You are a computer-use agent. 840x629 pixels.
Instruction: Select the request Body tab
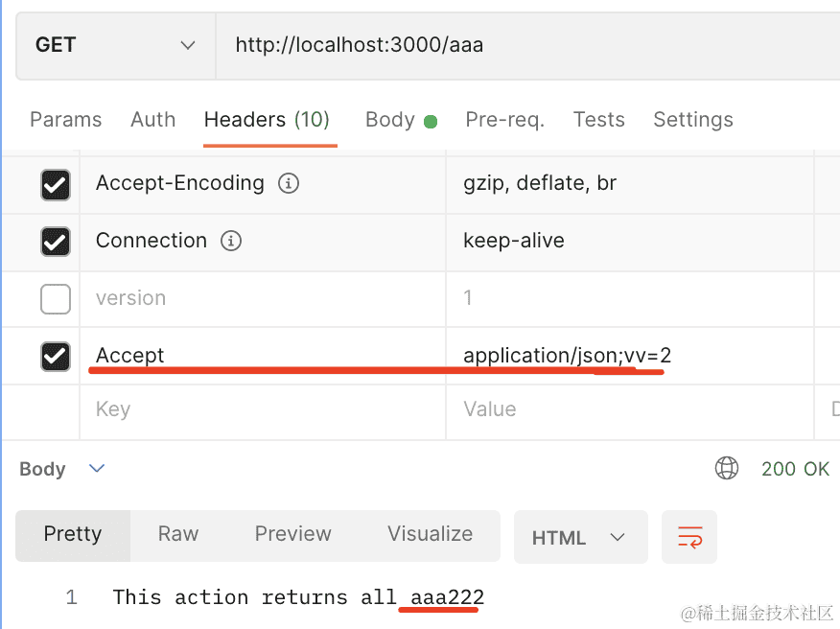(x=390, y=120)
